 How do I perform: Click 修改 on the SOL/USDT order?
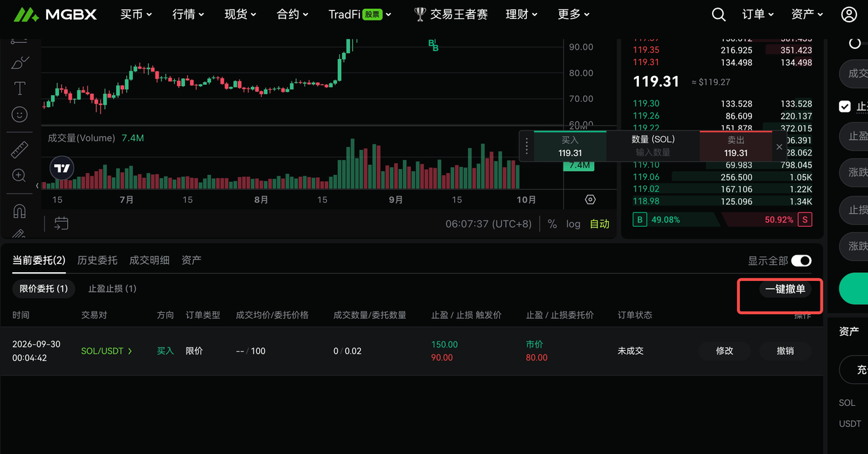725,351
